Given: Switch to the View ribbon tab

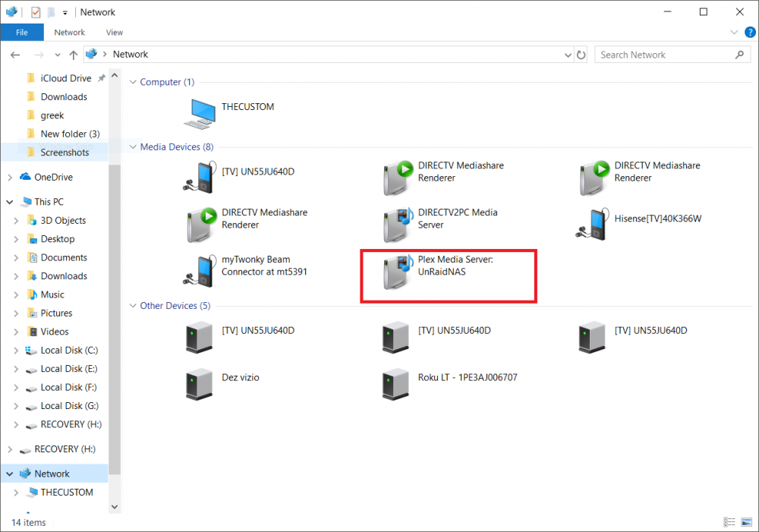Looking at the screenshot, I should (115, 33).
